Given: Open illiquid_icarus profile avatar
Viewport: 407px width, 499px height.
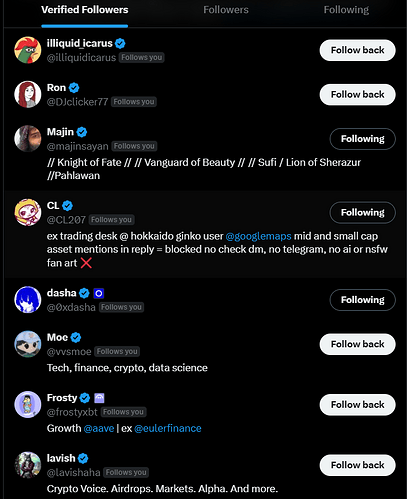Looking at the screenshot, I should (28, 50).
